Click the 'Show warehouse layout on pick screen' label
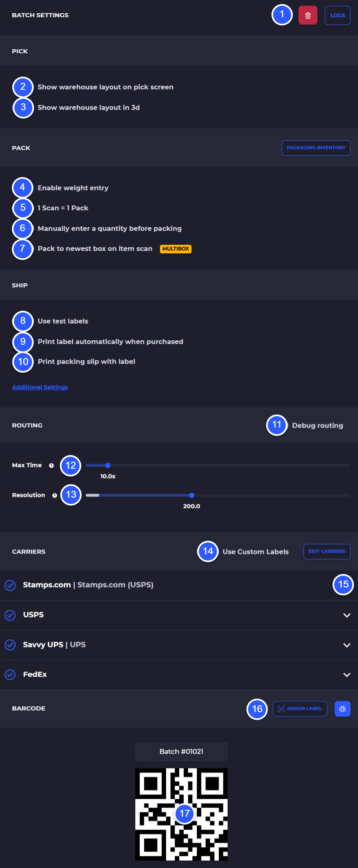 105,87
